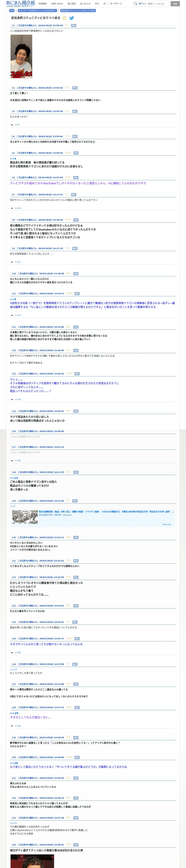This screenshot has width=186, height=868.
Task: Click the reply arrow icon beside >>30
Action: 12,726
